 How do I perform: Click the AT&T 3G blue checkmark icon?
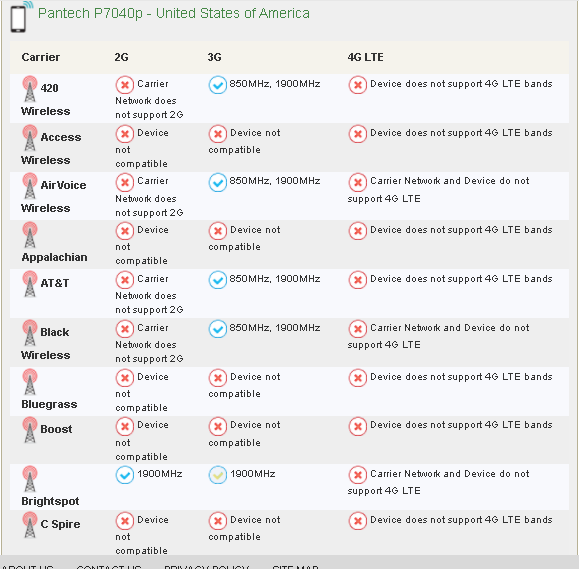coord(218,280)
